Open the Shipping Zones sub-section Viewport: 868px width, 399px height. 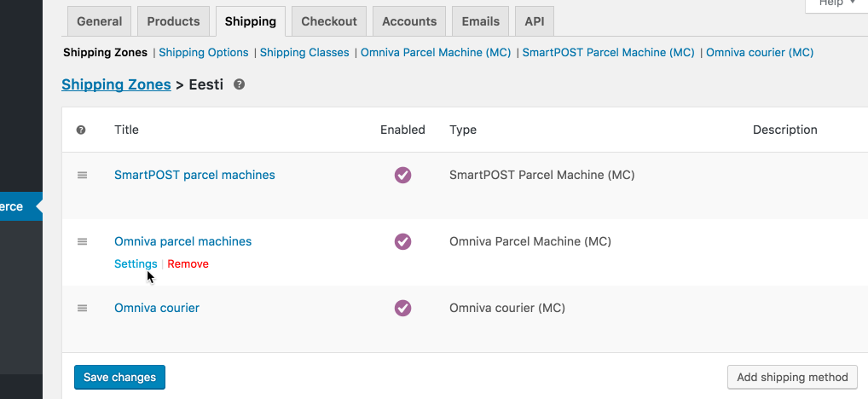[x=105, y=53]
